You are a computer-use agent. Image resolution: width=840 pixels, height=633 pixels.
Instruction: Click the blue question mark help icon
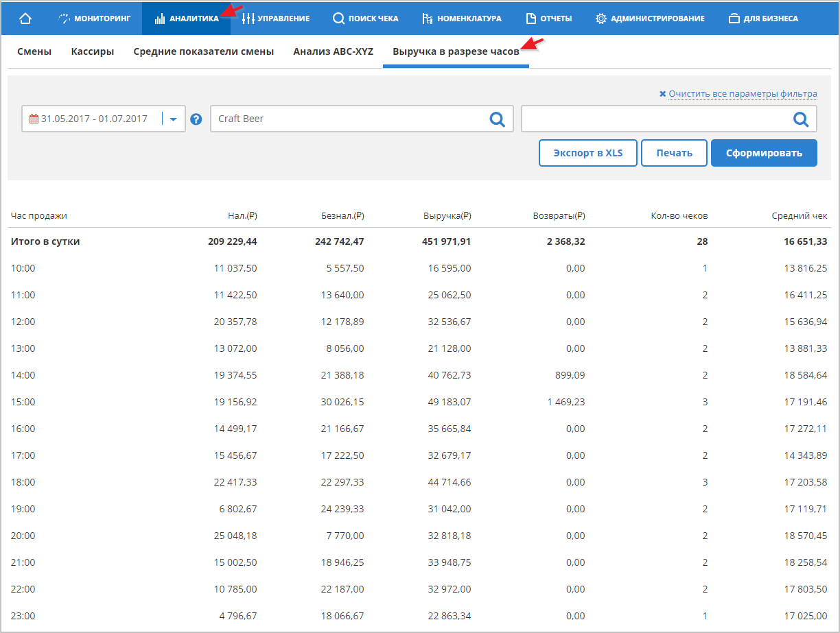point(196,119)
